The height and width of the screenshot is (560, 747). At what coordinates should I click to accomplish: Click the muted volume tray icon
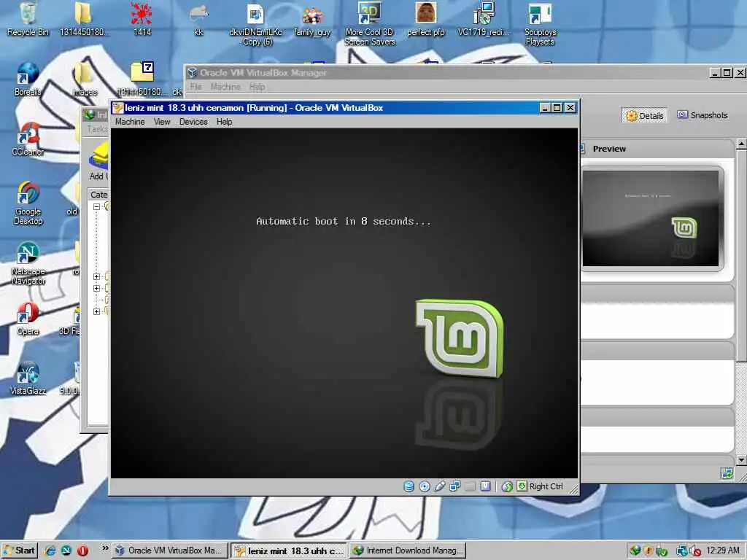(x=695, y=551)
